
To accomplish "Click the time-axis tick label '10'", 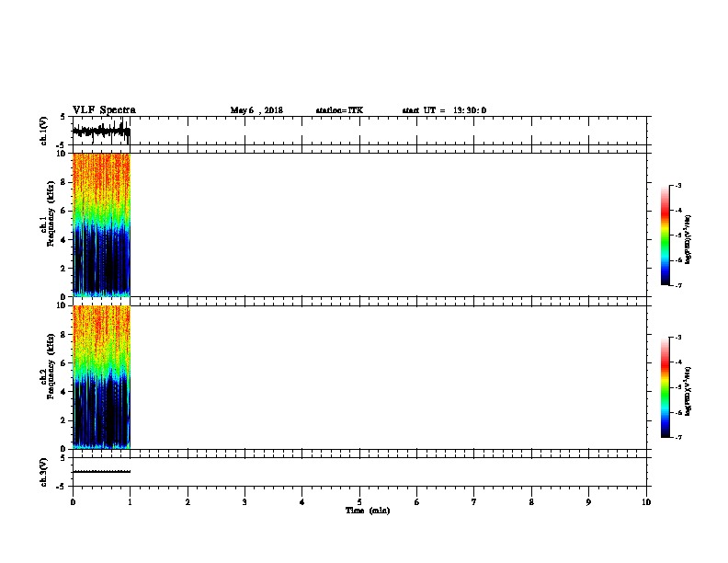I will click(646, 501).
